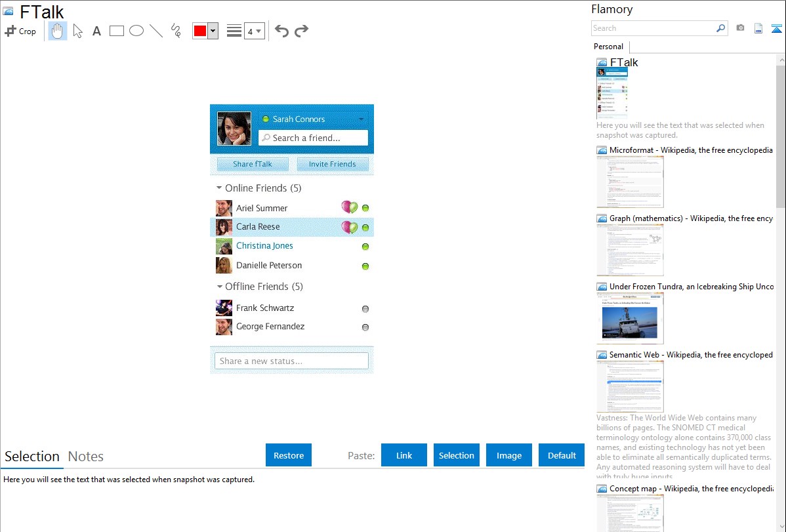Select the freehand scribble tool

176,31
